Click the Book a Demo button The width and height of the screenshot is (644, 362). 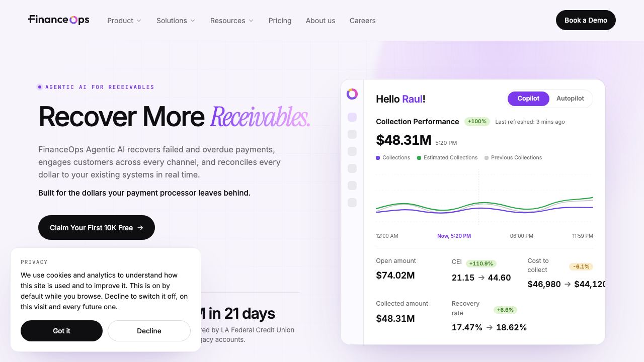tap(586, 20)
